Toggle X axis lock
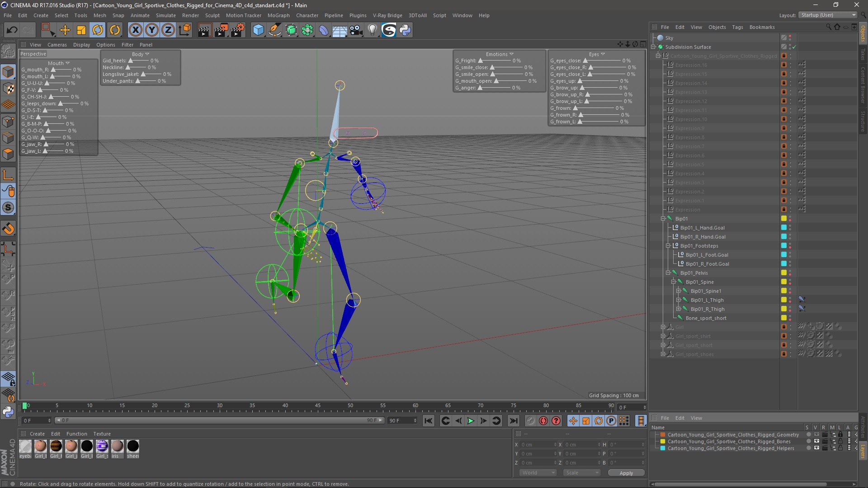Screen dimensions: 868x488 coord(135,30)
